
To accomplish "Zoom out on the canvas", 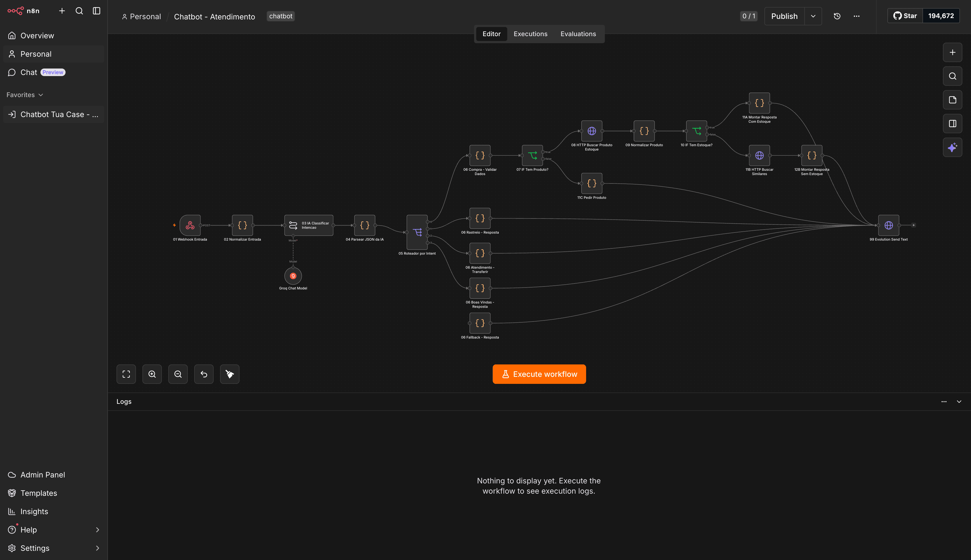I will pyautogui.click(x=178, y=374).
